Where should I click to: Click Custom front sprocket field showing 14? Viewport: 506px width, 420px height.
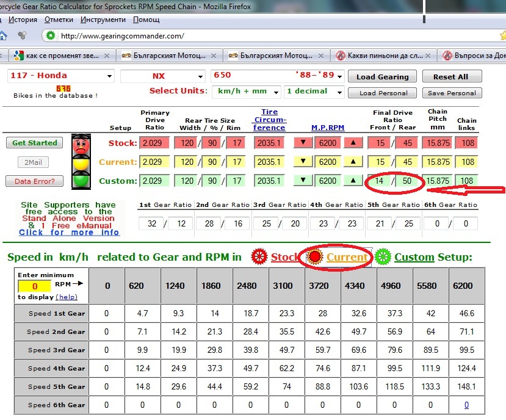coord(378,181)
